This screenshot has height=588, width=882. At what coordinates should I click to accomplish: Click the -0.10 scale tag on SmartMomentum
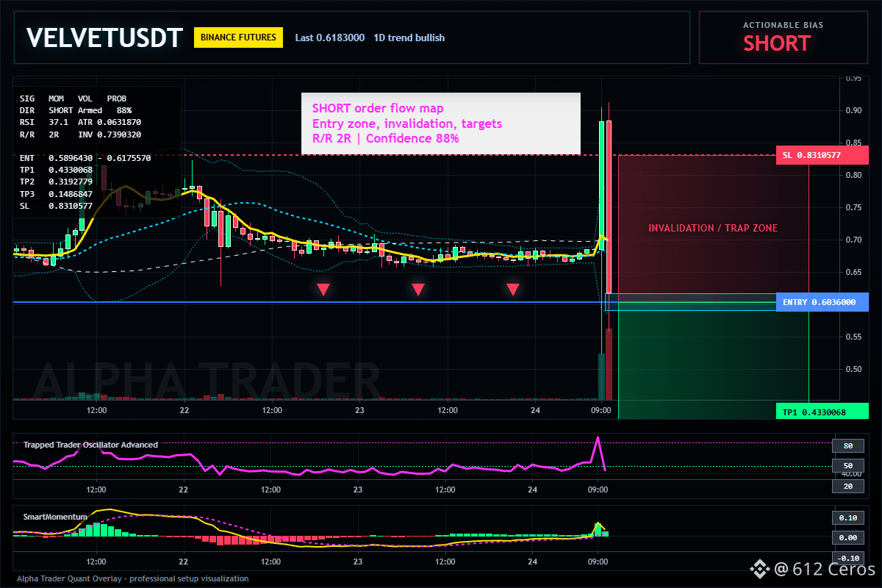847,557
